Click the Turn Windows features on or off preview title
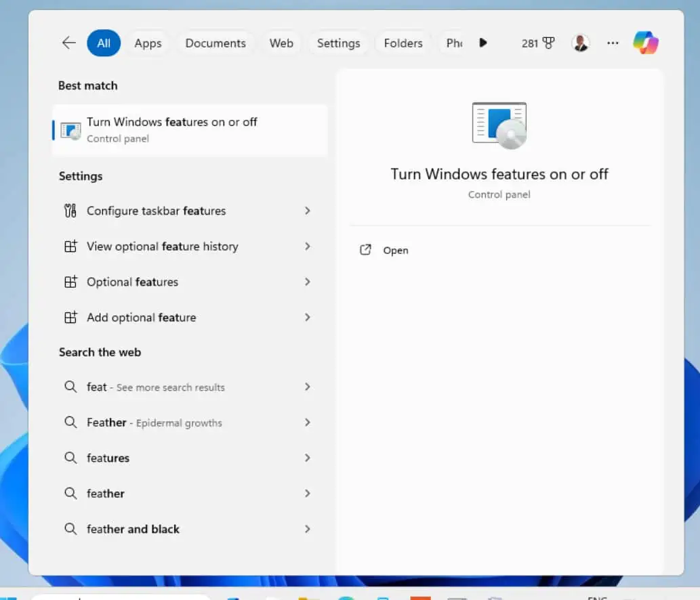Viewport: 700px width, 600px height. (499, 174)
